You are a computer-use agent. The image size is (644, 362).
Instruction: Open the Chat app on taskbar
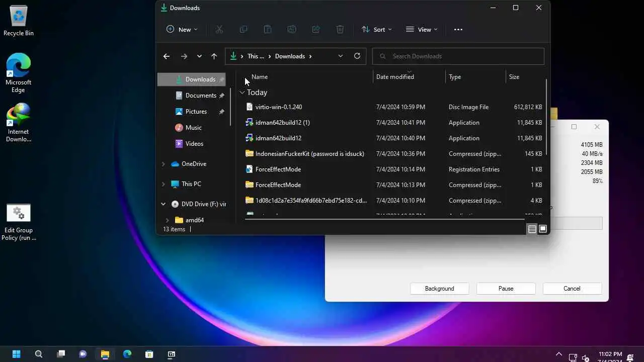(83, 354)
